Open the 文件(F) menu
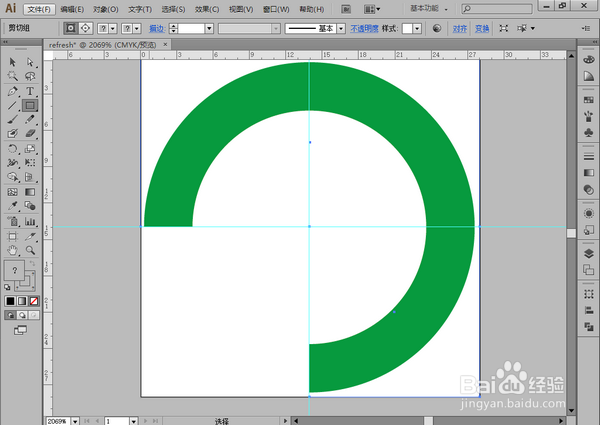Screen dimensions: 600x425 [x=39, y=9]
